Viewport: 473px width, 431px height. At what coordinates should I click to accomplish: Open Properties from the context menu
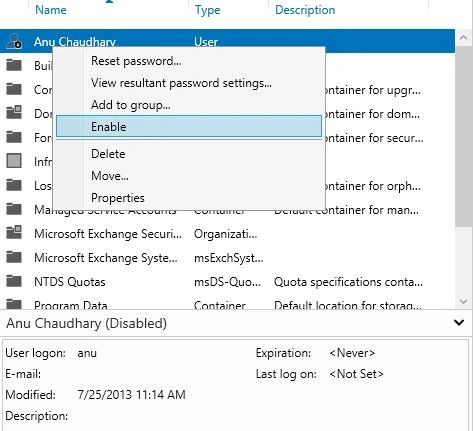[x=118, y=198]
